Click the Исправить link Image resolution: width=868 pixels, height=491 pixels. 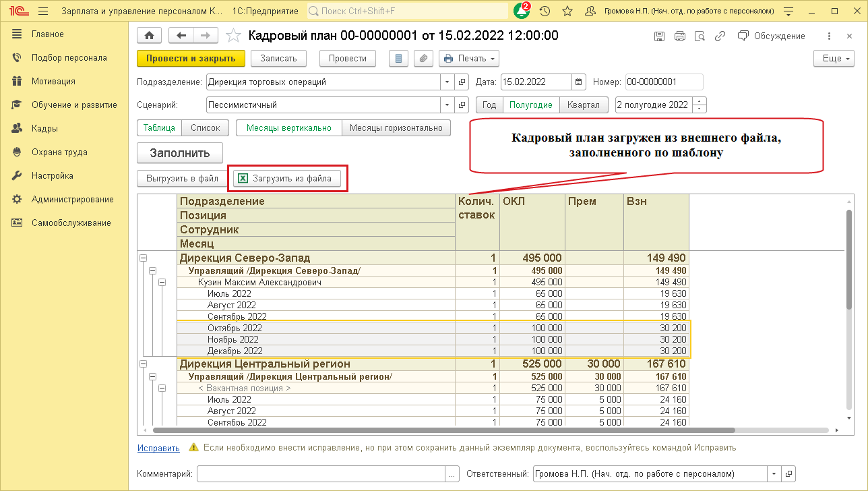[x=158, y=448]
